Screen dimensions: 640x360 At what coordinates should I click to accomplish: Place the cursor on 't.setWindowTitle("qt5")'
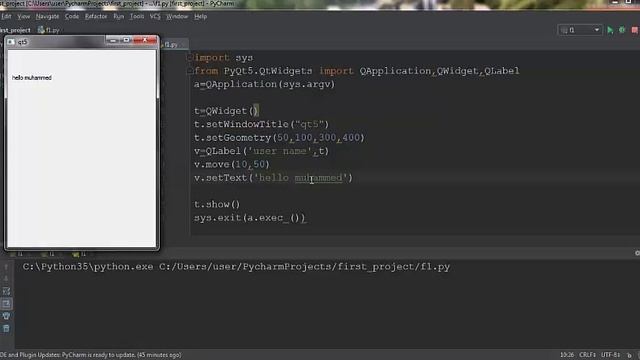click(261, 124)
